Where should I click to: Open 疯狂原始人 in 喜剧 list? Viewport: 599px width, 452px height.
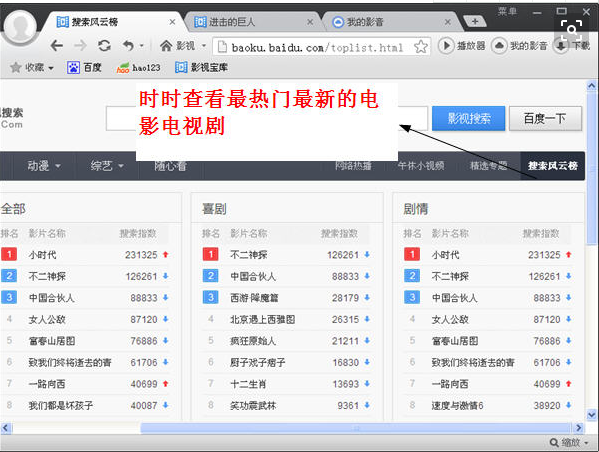point(253,341)
